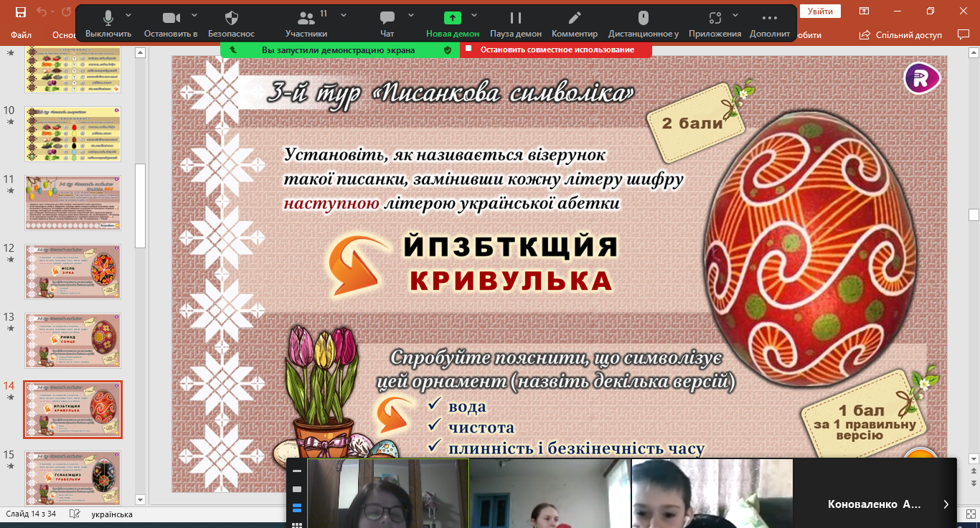The image size is (980, 528).
Task: Open Чат chat window
Action: coord(387,24)
